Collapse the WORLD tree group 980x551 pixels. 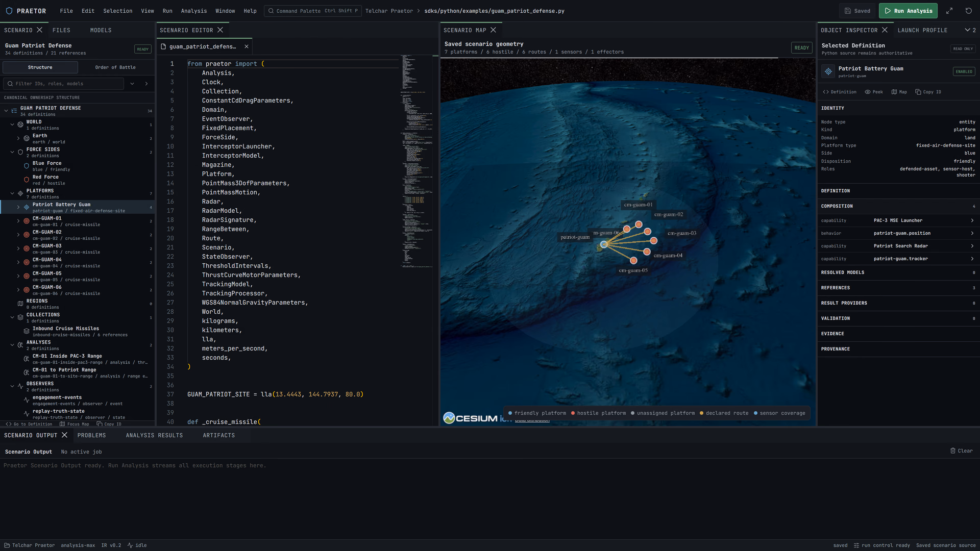click(x=12, y=124)
